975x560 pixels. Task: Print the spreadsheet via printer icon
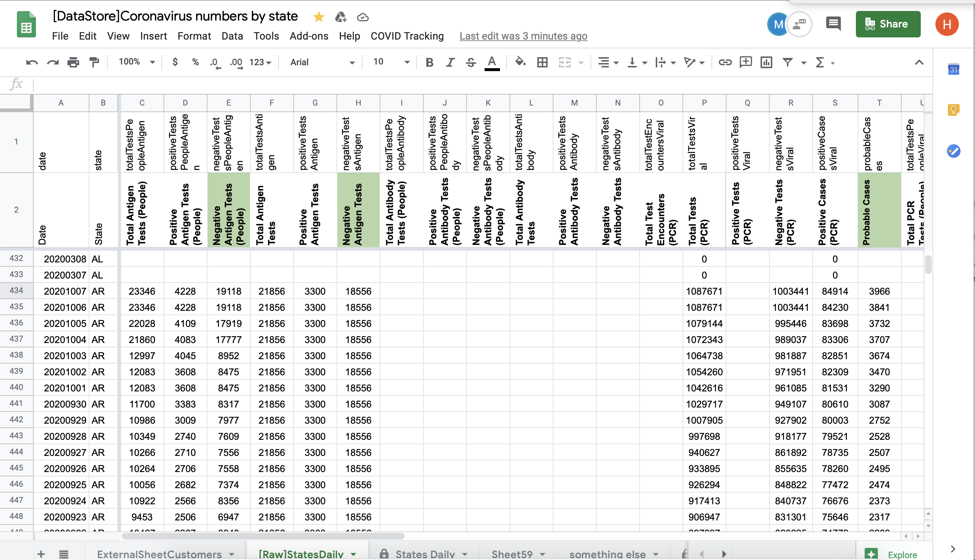pos(73,62)
